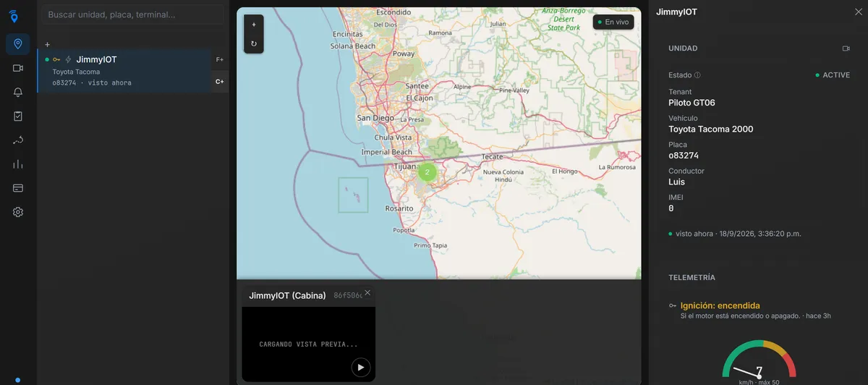868x385 pixels.
Task: Open the routes icon in sidebar
Action: (x=18, y=140)
